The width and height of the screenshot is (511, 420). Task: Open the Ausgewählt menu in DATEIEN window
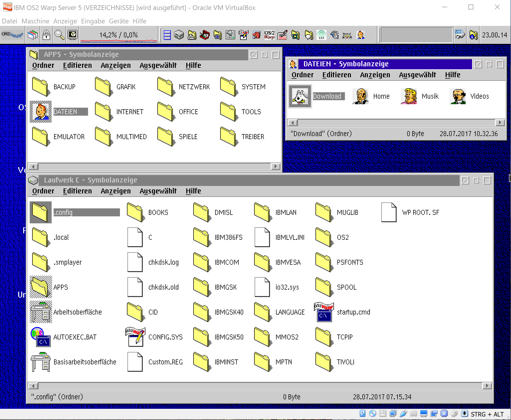(x=417, y=75)
